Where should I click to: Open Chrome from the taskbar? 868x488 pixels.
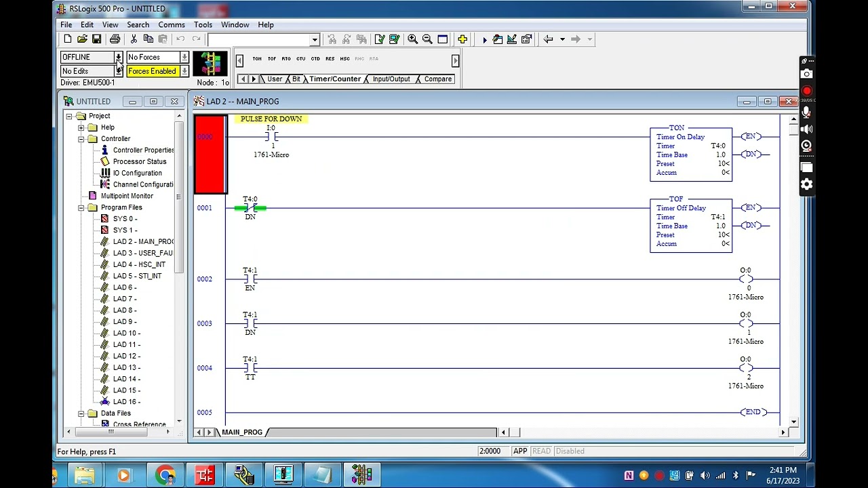(165, 475)
